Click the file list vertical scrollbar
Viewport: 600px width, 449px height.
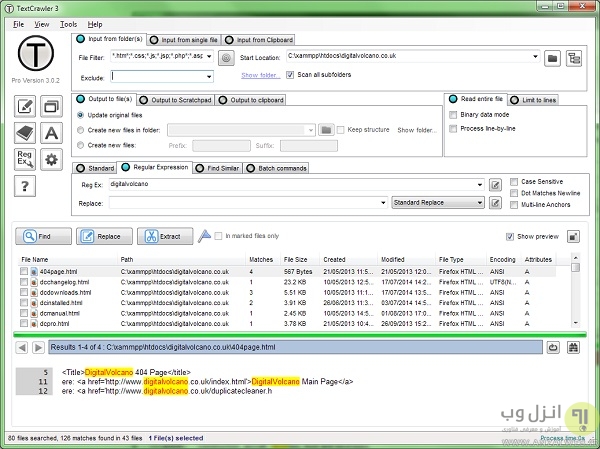tap(576, 295)
